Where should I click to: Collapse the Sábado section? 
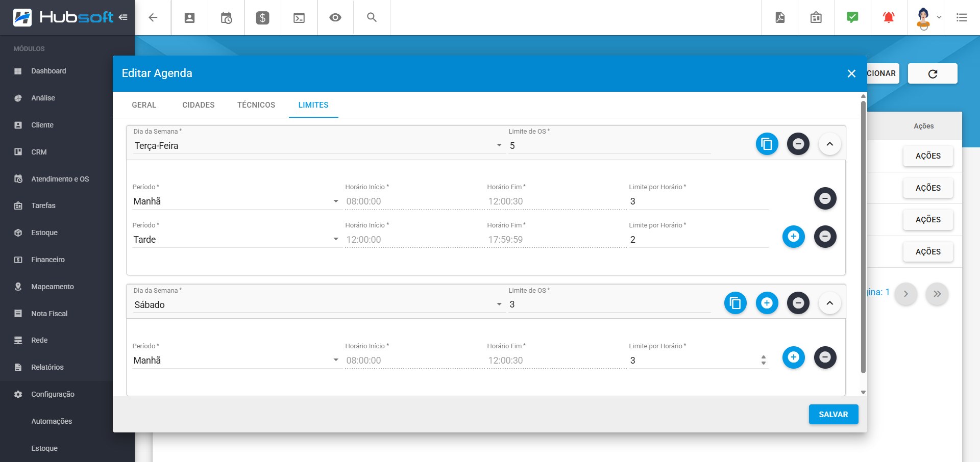pos(830,303)
